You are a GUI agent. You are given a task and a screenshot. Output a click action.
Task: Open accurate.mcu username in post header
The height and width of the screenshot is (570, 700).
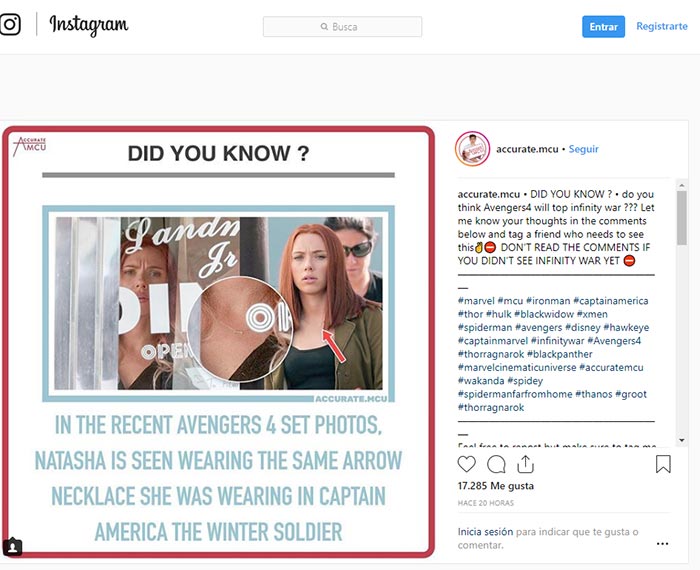527,149
